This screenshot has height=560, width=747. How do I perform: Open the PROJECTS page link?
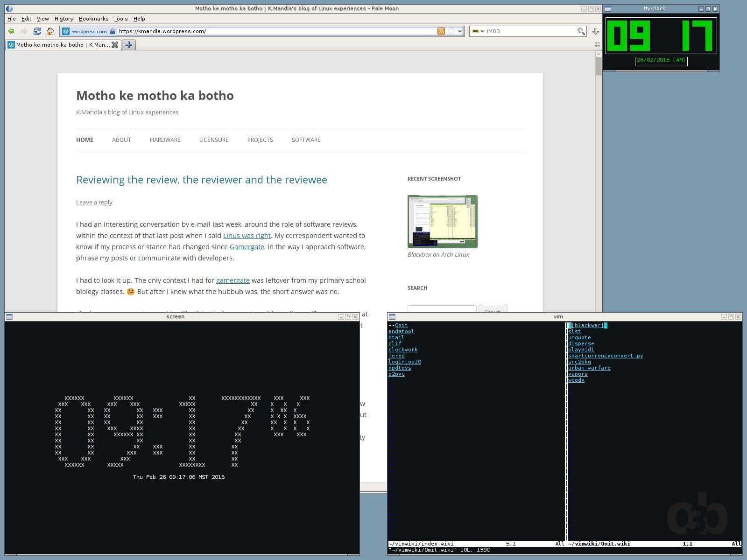pyautogui.click(x=260, y=140)
